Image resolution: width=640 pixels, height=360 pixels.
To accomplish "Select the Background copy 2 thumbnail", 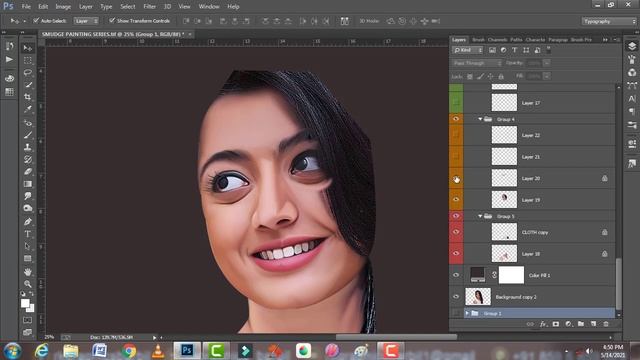I will 478,297.
